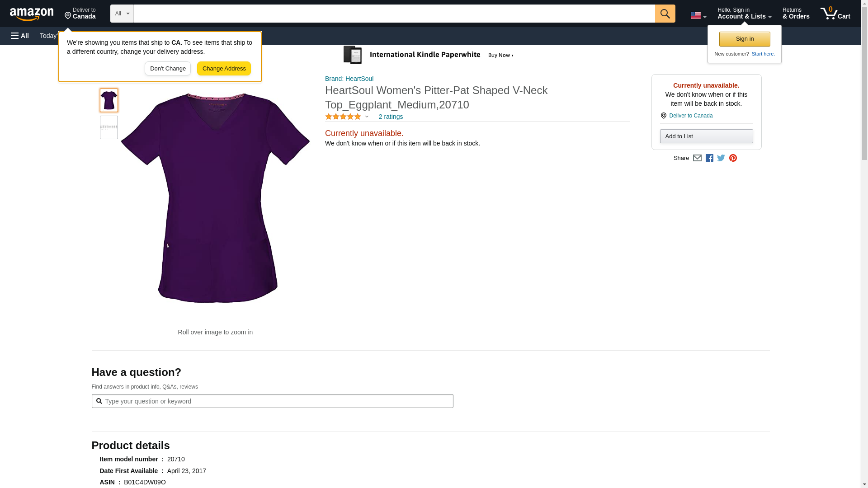Click the search magnifier Go button
The height and width of the screenshot is (488, 868).
click(x=665, y=14)
